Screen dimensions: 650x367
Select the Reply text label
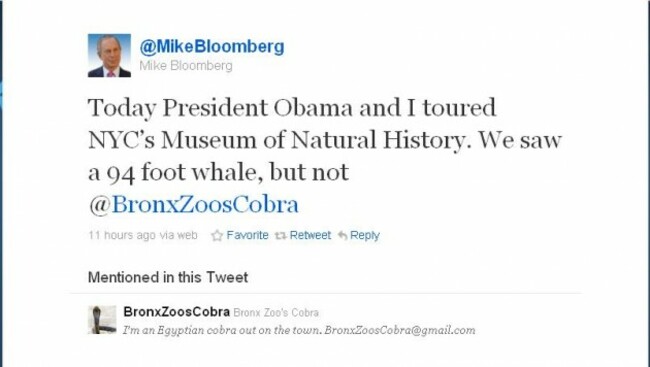pos(365,236)
